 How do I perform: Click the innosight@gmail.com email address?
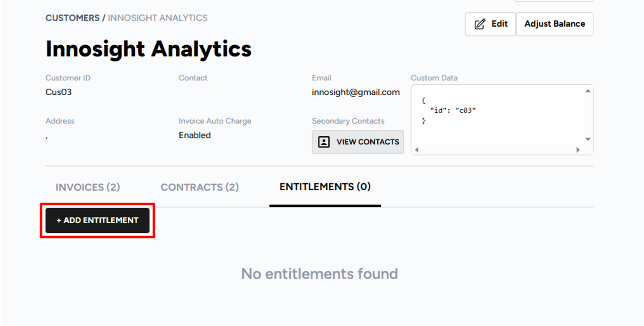[355, 92]
